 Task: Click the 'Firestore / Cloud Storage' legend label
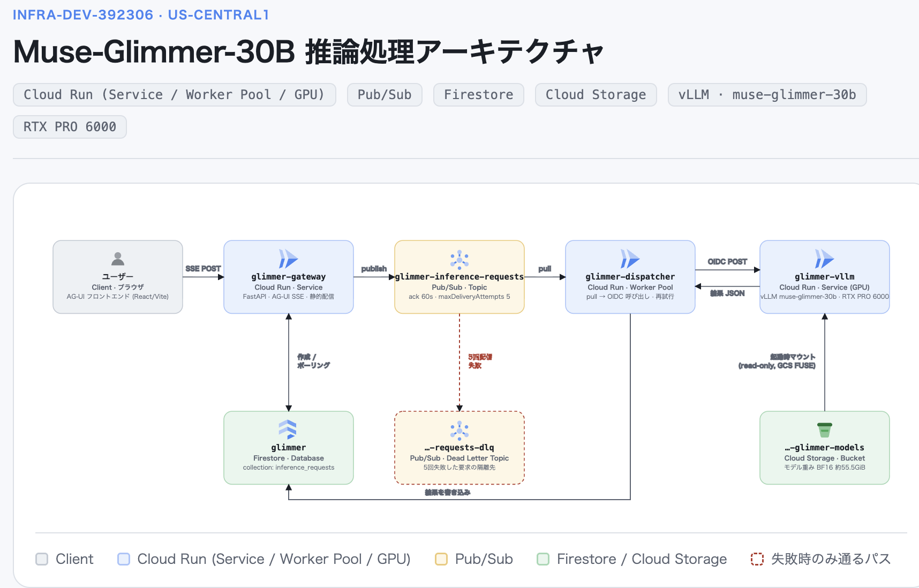coord(642,559)
